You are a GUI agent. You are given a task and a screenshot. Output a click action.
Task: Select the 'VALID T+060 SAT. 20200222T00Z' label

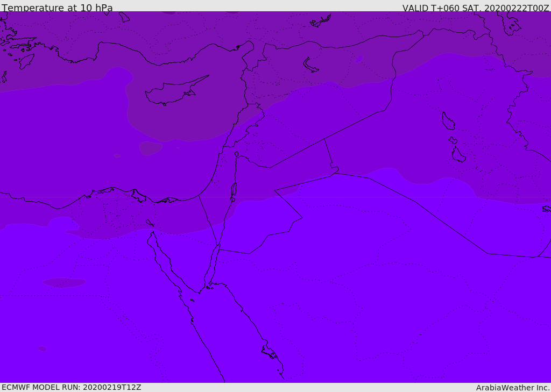point(476,8)
